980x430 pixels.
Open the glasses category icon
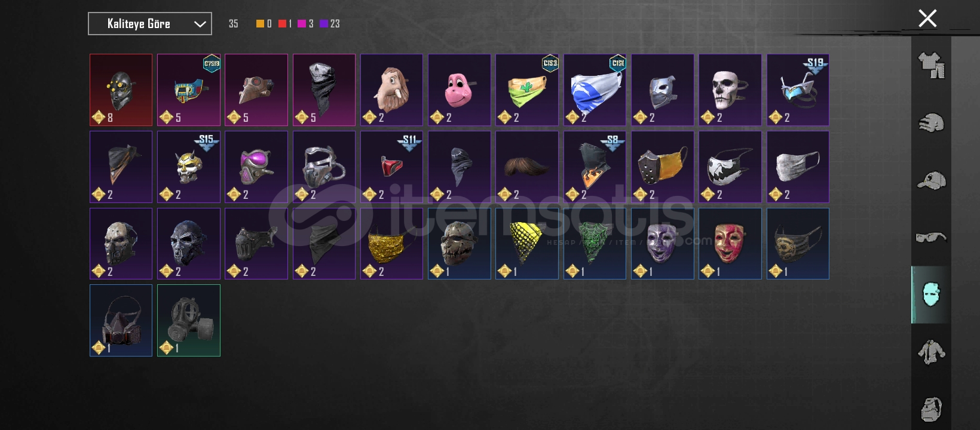(x=931, y=237)
